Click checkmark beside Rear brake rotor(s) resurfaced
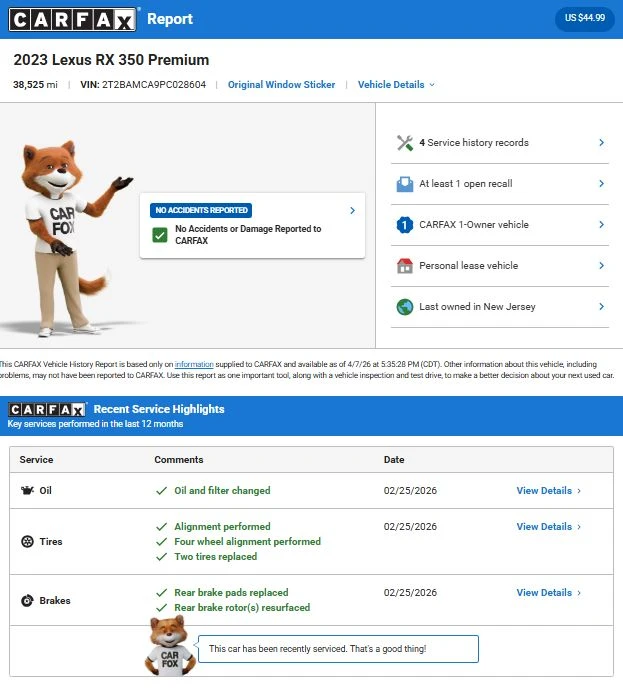This screenshot has width=623, height=692. 161,608
